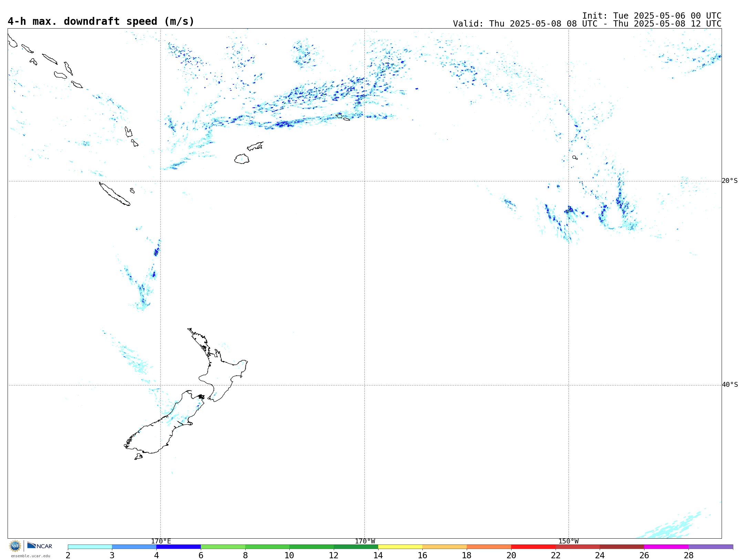Image resolution: width=744 pixels, height=560 pixels.
Task: Click the light green 6–8 colorbar segment
Action: coord(223,547)
